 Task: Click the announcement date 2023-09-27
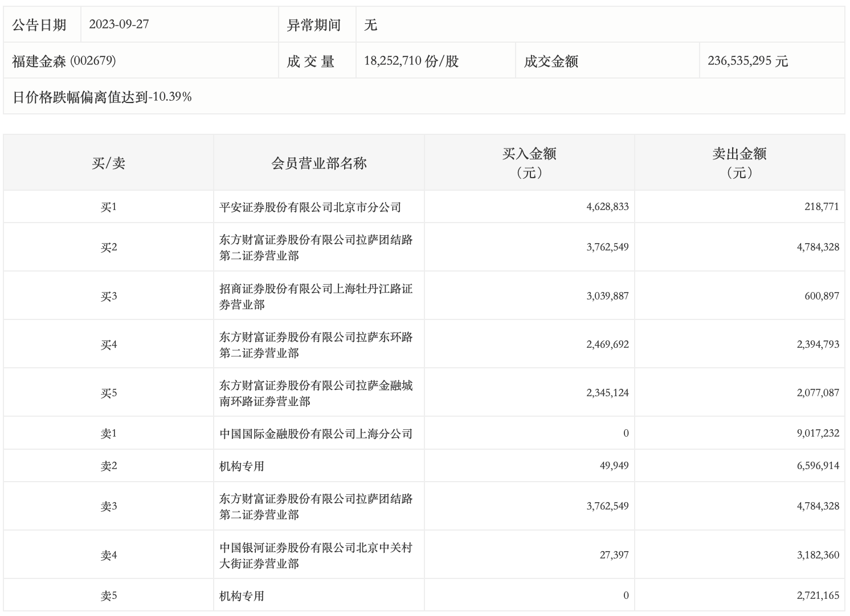119,24
